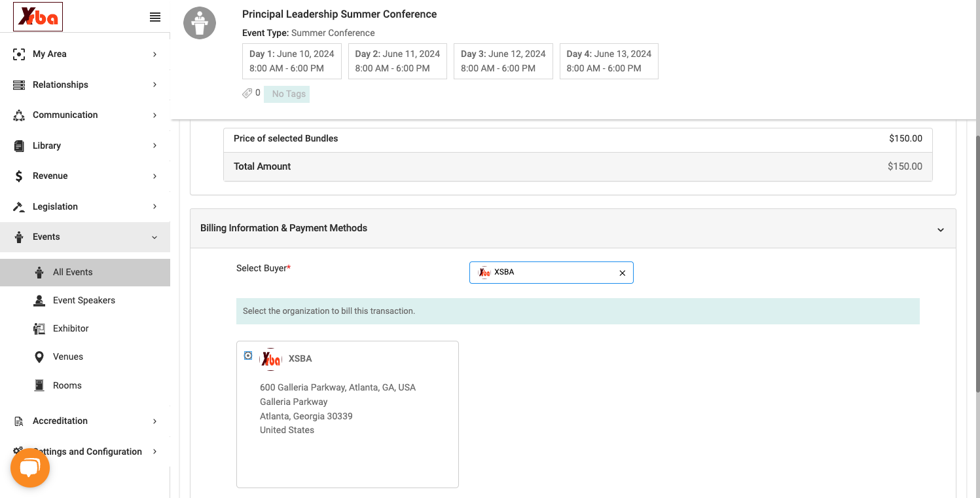This screenshot has height=498, width=980.
Task: Click the Revenue dollar sign icon
Action: (x=19, y=176)
